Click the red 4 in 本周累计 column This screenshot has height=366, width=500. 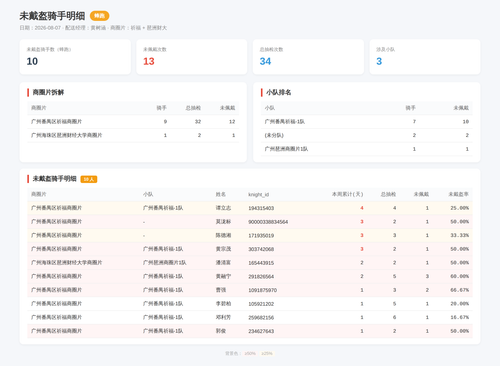[362, 208]
